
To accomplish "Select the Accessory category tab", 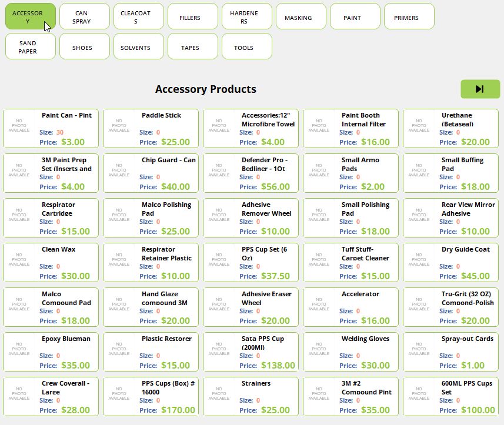I will point(31,16).
